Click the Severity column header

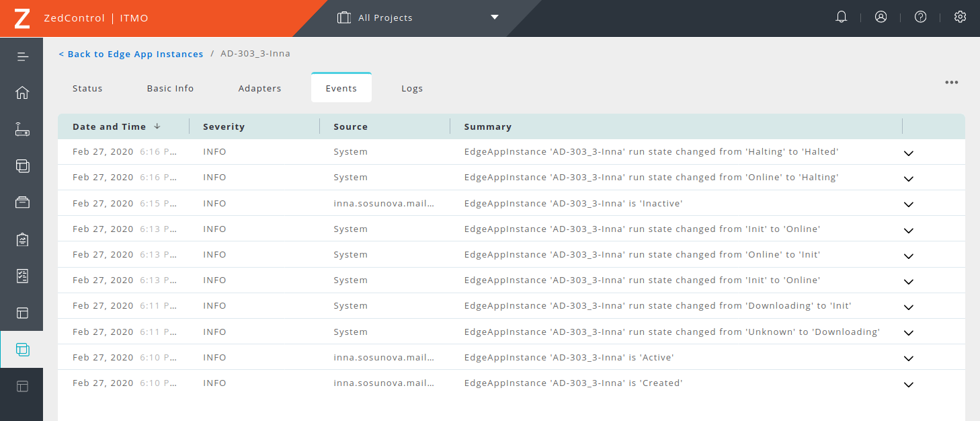click(224, 126)
